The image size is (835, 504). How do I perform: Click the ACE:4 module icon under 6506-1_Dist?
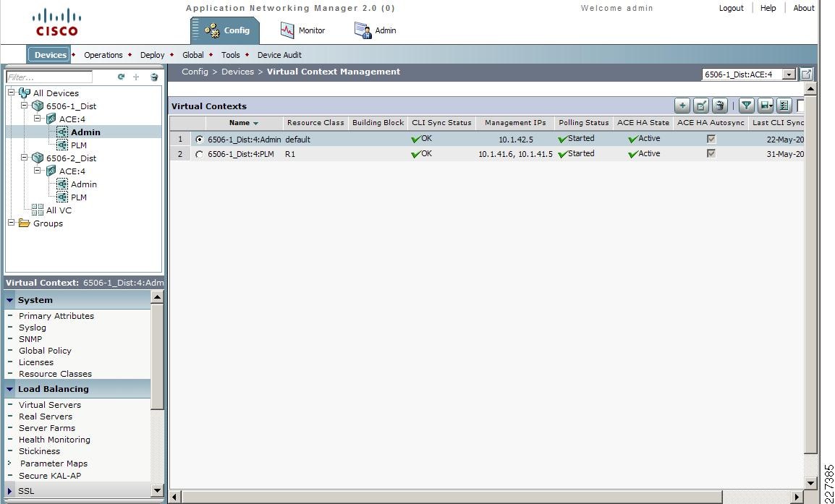click(x=51, y=119)
